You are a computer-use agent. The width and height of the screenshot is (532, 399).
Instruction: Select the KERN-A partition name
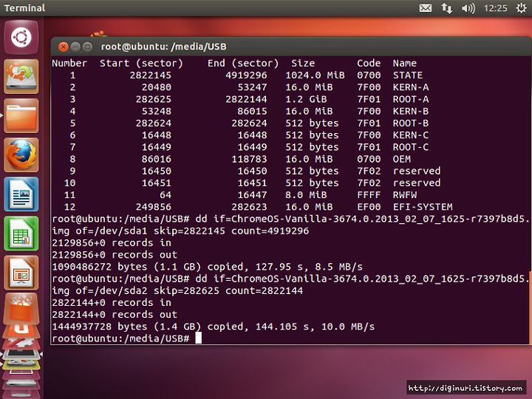point(411,87)
